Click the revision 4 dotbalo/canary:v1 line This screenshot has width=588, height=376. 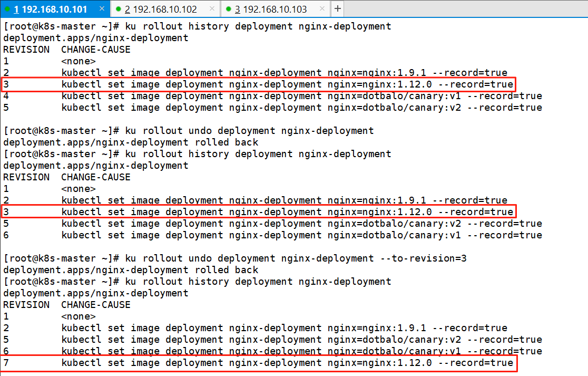click(x=272, y=96)
